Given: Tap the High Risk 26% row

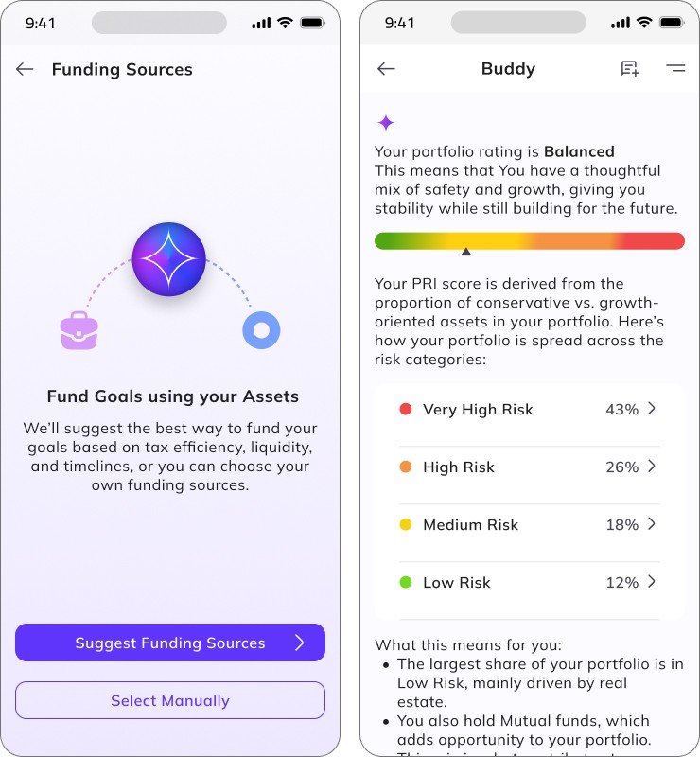Looking at the screenshot, I should 530,467.
